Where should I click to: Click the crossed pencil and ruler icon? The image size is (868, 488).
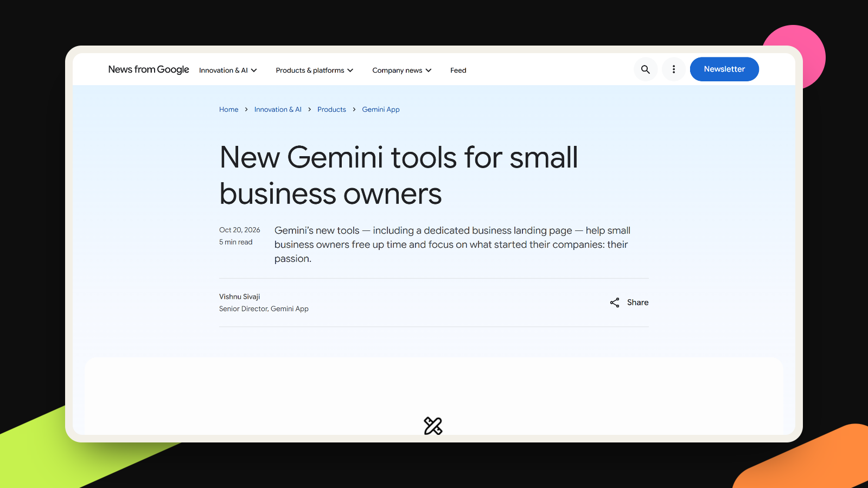[433, 426]
